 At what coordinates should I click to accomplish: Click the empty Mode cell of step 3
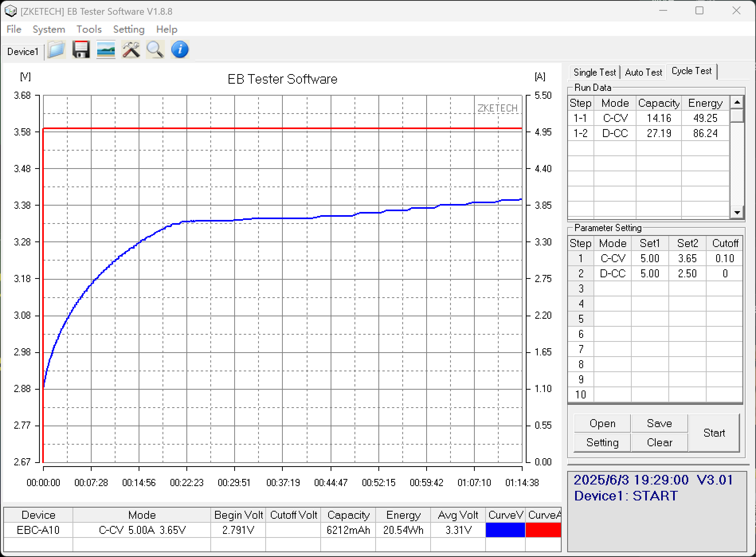(x=613, y=289)
